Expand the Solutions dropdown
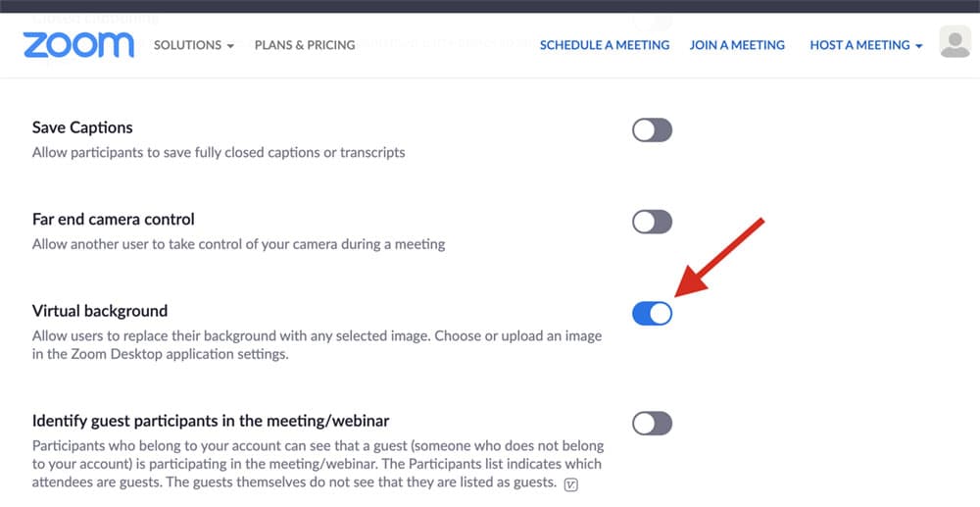 click(x=194, y=45)
